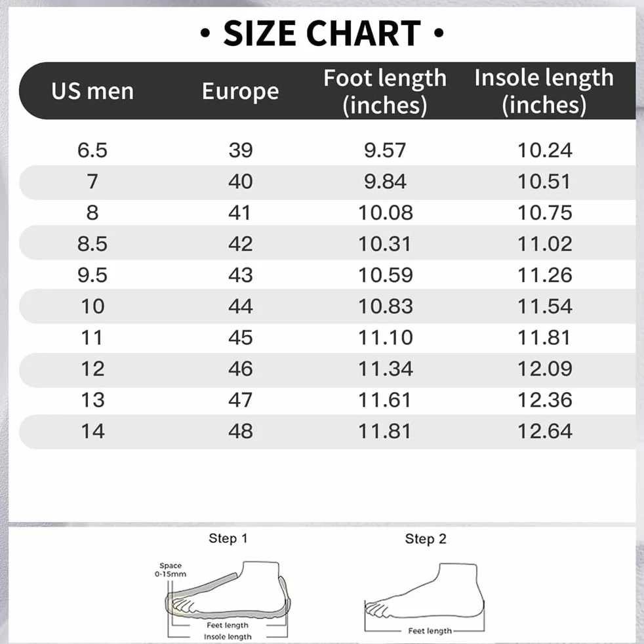Click the Foot length (inches) header
This screenshot has height=644, width=644.
[385, 92]
